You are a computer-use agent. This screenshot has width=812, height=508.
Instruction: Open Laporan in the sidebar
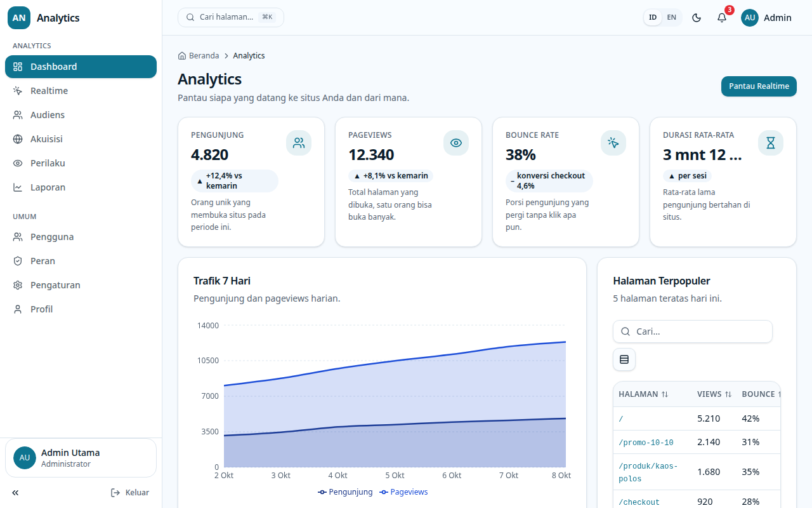(x=81, y=187)
